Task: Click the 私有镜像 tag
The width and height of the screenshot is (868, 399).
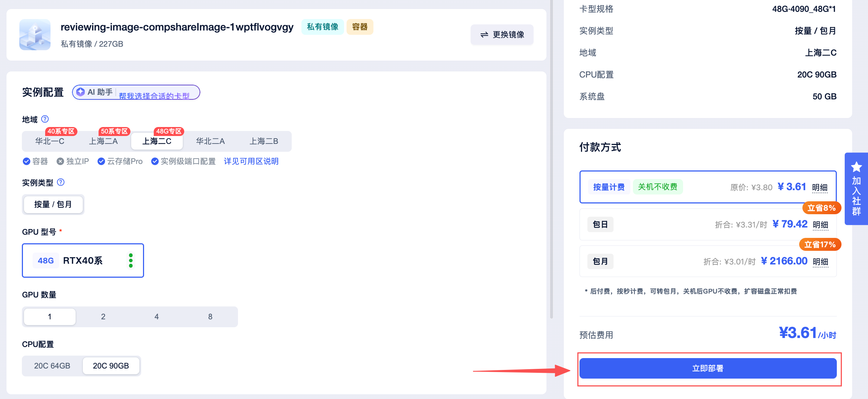Action: pyautogui.click(x=323, y=27)
